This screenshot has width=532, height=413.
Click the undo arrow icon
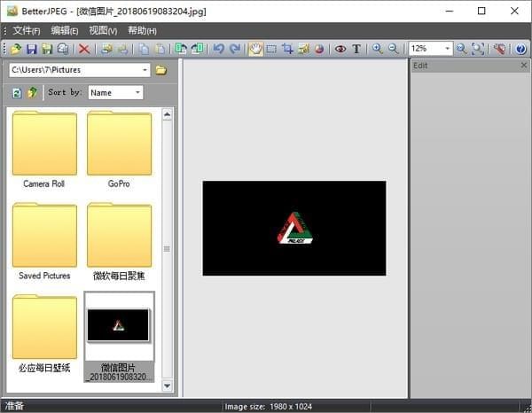pyautogui.click(x=219, y=49)
